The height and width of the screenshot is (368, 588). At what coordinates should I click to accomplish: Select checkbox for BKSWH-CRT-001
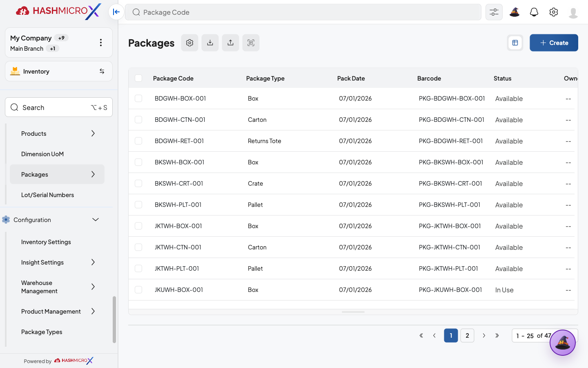[x=138, y=184]
